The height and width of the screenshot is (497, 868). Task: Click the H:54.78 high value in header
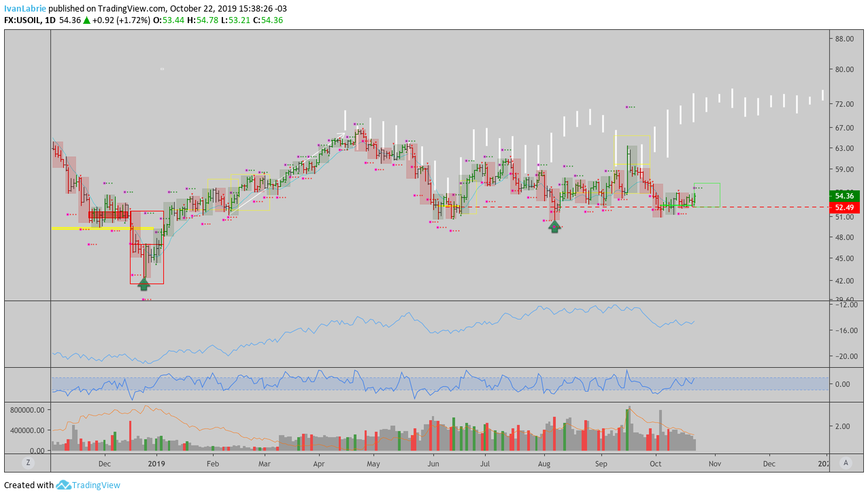tap(202, 20)
